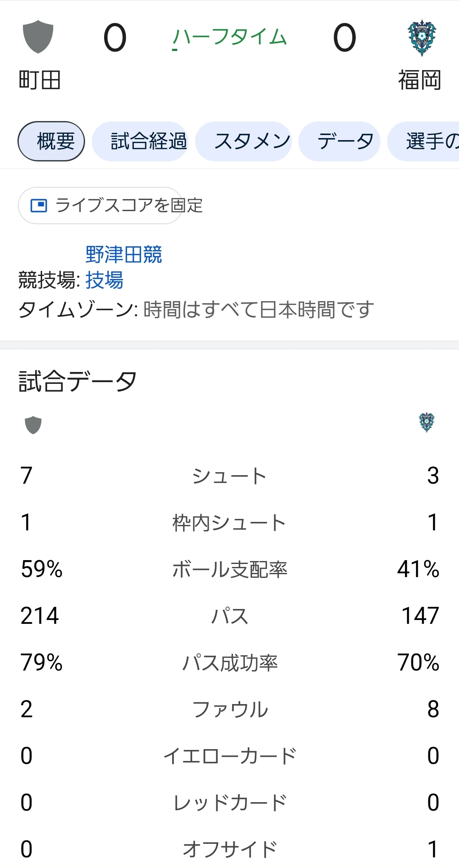Tap the small Fukuoka crest in match data
Image resolution: width=459 pixels, height=868 pixels.
click(x=427, y=423)
